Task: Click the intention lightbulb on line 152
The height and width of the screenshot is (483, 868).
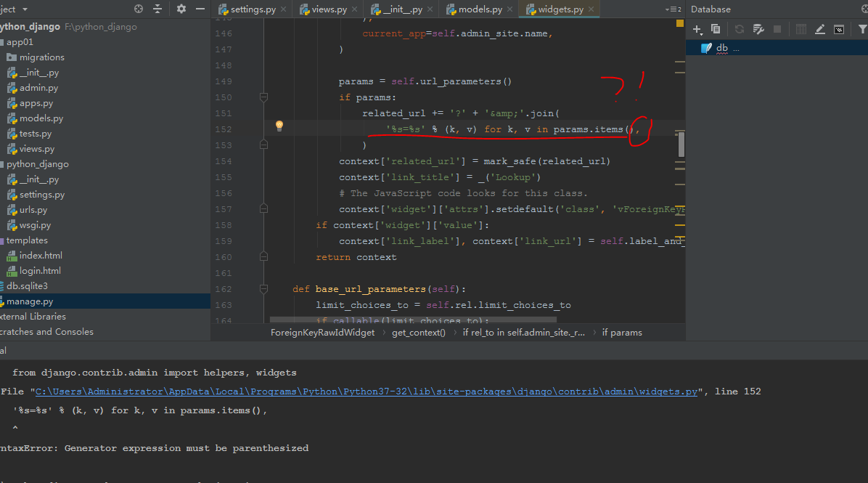Action: click(x=279, y=126)
